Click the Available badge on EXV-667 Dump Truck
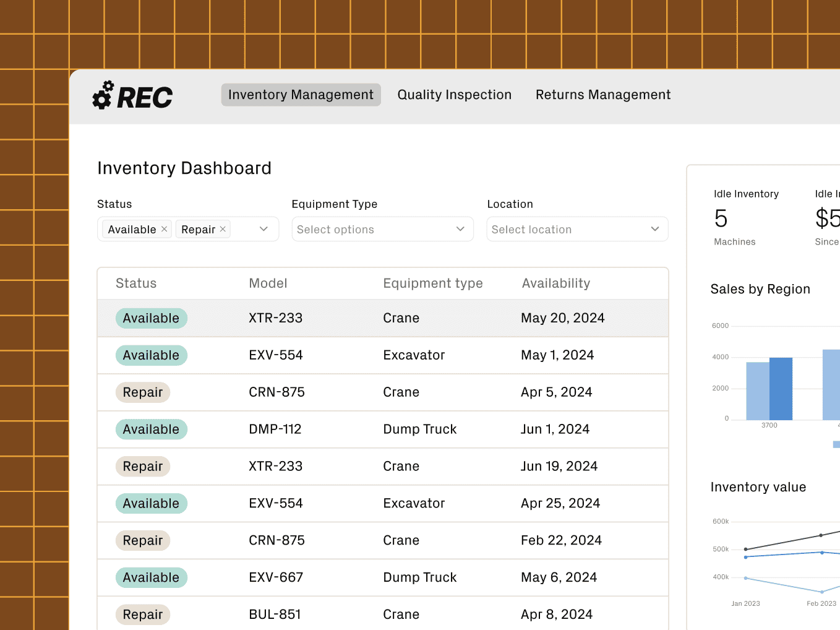840x630 pixels. click(151, 577)
